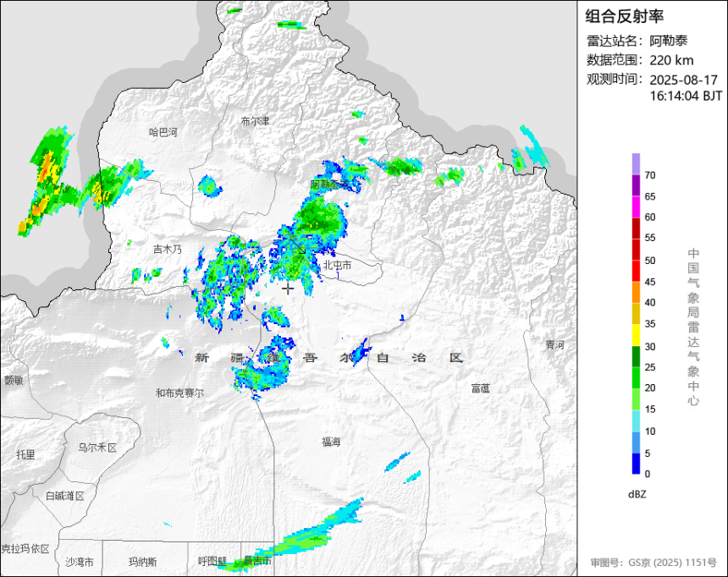Viewport: 728px width, 577px height.
Task: Click the yellow swatch of the color bar
Action: click(636, 335)
